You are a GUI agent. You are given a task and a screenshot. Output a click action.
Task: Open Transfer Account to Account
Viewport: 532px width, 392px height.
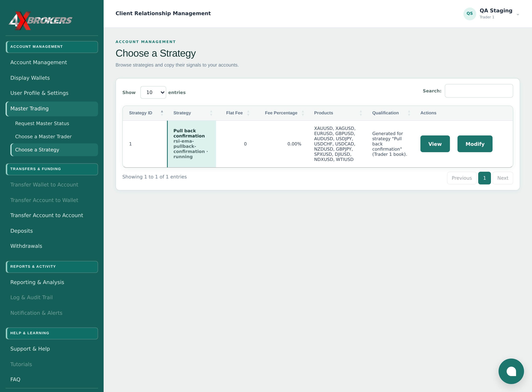pos(47,215)
